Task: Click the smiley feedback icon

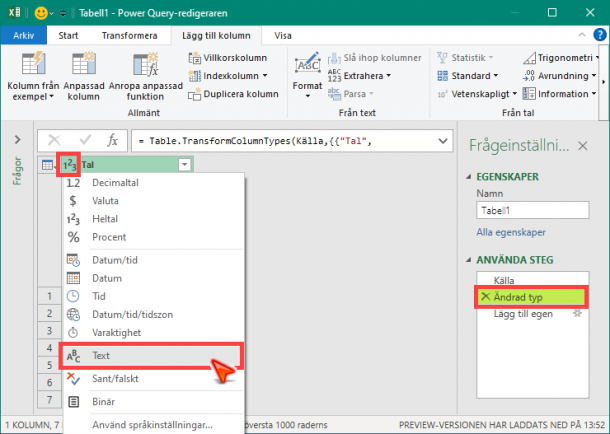Action: (41, 13)
